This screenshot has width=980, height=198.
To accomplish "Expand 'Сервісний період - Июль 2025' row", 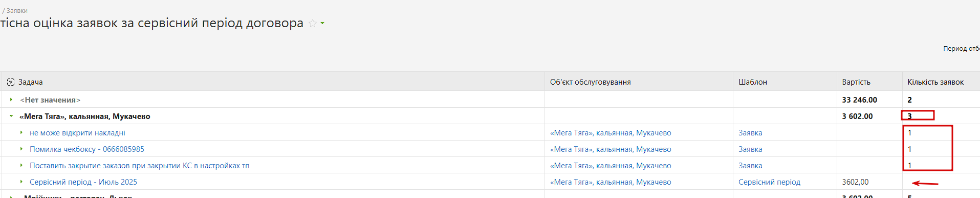I will pos(21,182).
